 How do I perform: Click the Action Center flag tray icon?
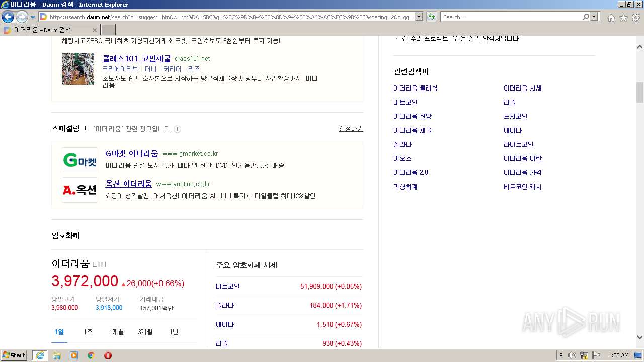tap(596, 355)
